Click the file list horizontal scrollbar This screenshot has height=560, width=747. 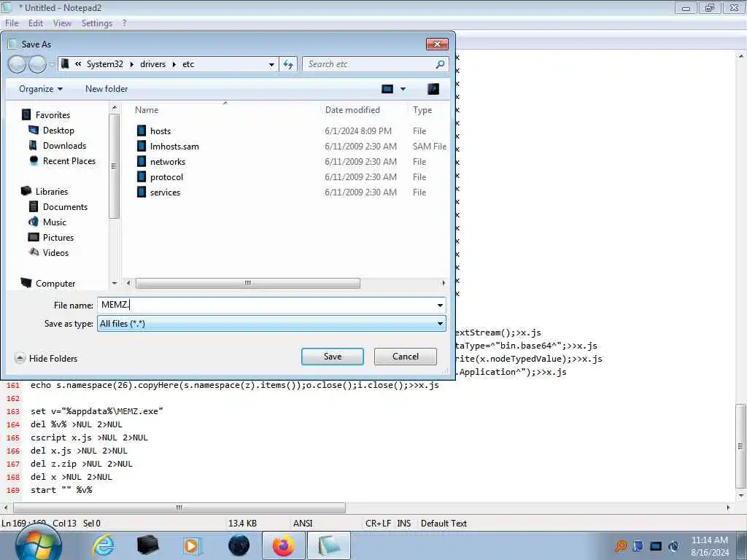[248, 284]
